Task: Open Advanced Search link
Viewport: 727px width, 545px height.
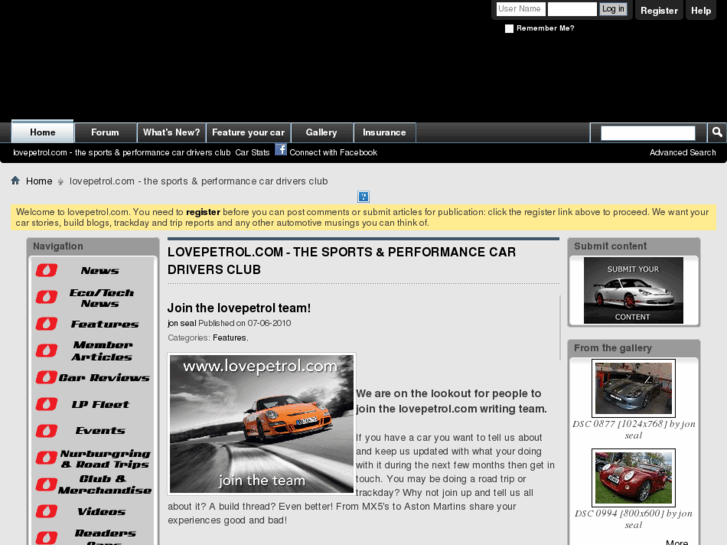Action: [682, 153]
